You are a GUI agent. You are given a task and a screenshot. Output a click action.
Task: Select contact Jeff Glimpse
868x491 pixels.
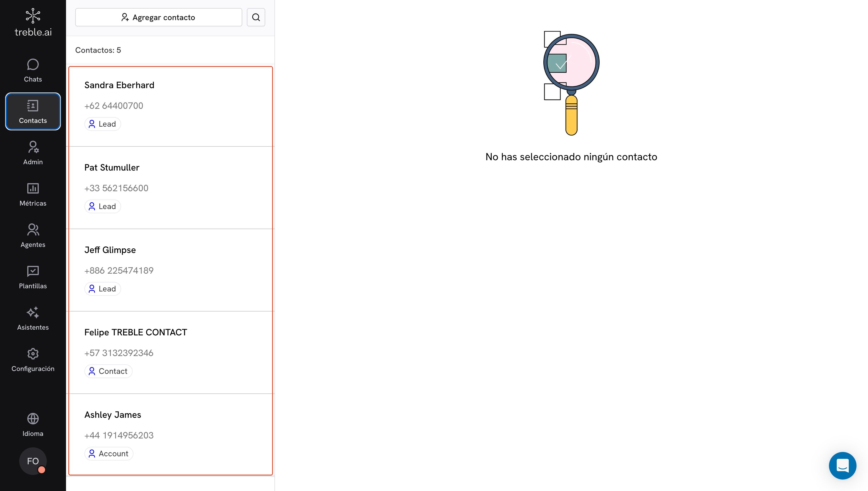click(170, 270)
